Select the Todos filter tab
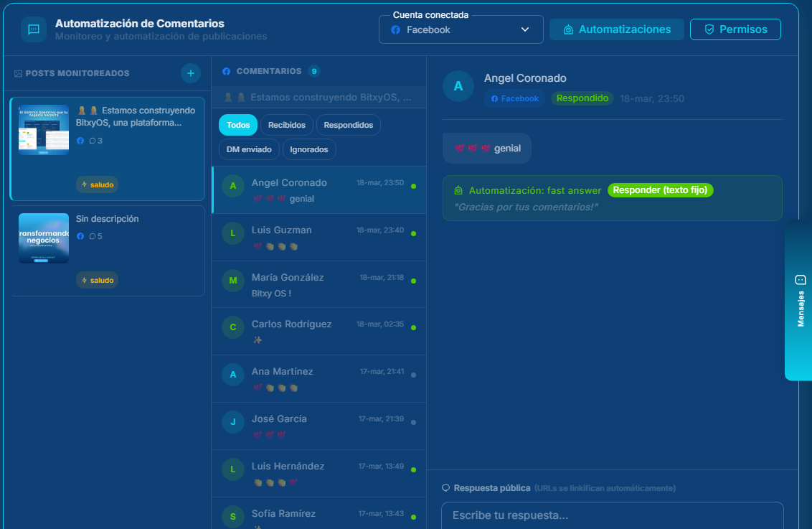Image resolution: width=812 pixels, height=529 pixels. tap(238, 125)
